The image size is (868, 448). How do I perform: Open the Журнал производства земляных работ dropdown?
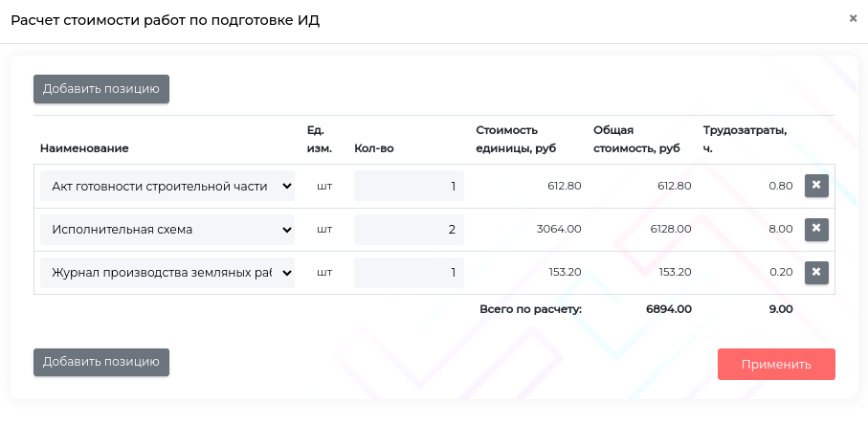tap(167, 273)
